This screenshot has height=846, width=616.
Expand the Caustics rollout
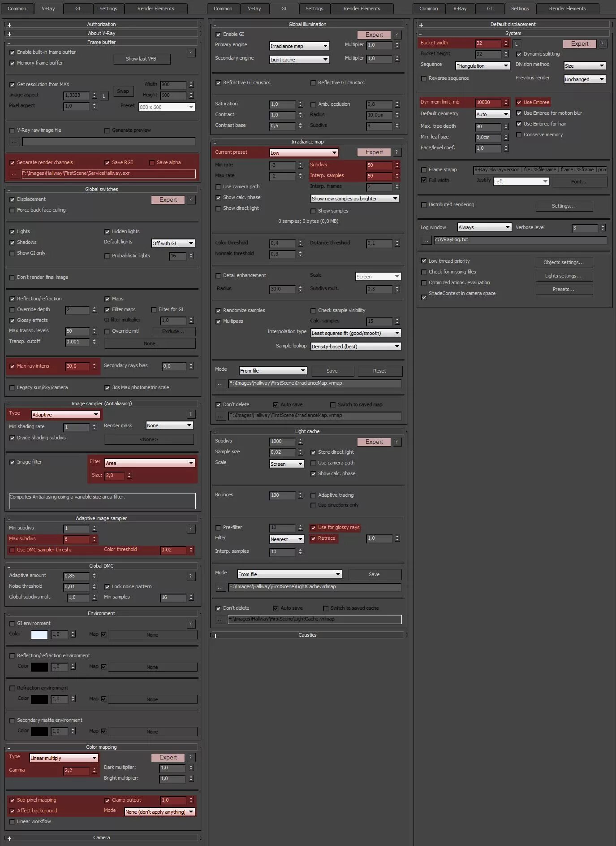point(307,635)
